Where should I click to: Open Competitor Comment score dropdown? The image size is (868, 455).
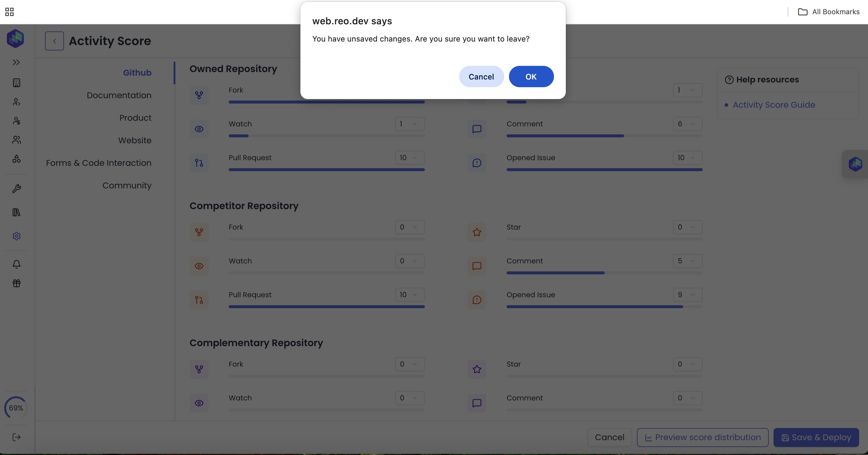coord(687,261)
